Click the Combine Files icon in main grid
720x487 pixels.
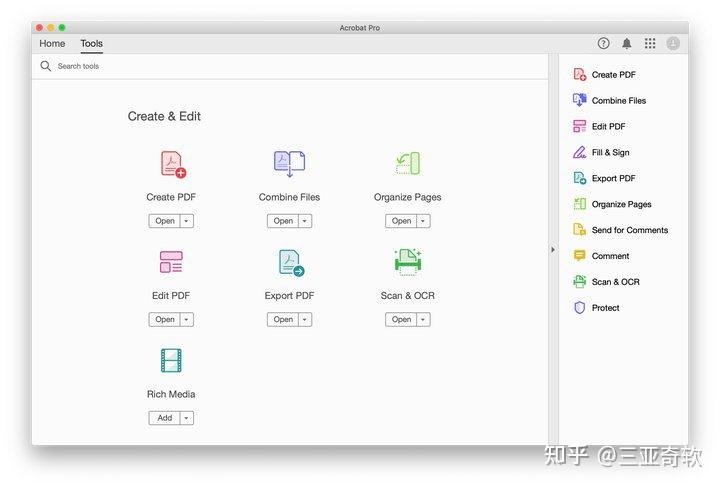289,164
